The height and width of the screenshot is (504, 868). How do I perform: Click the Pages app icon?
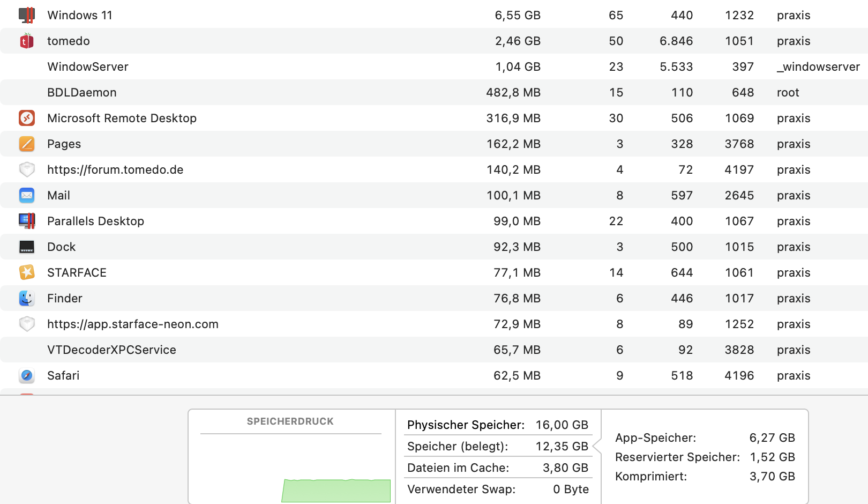[x=27, y=144]
